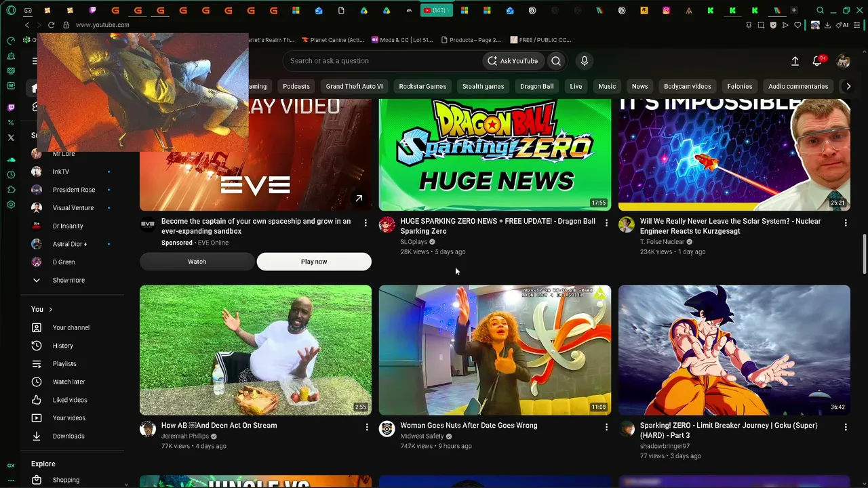868x488 pixels.
Task: Open more options for Limit Breaker Journey video
Action: 846,427
